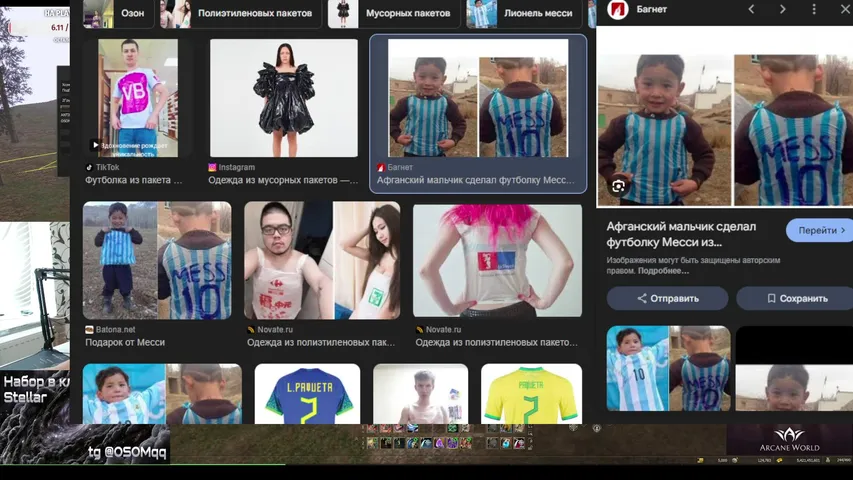Select the Озон filter chip
The height and width of the screenshot is (480, 853).
pyautogui.click(x=118, y=13)
